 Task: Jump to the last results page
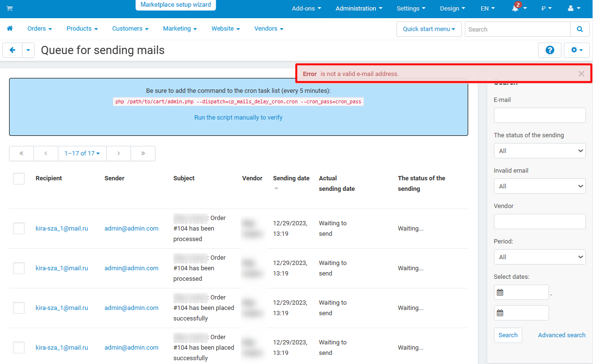143,154
